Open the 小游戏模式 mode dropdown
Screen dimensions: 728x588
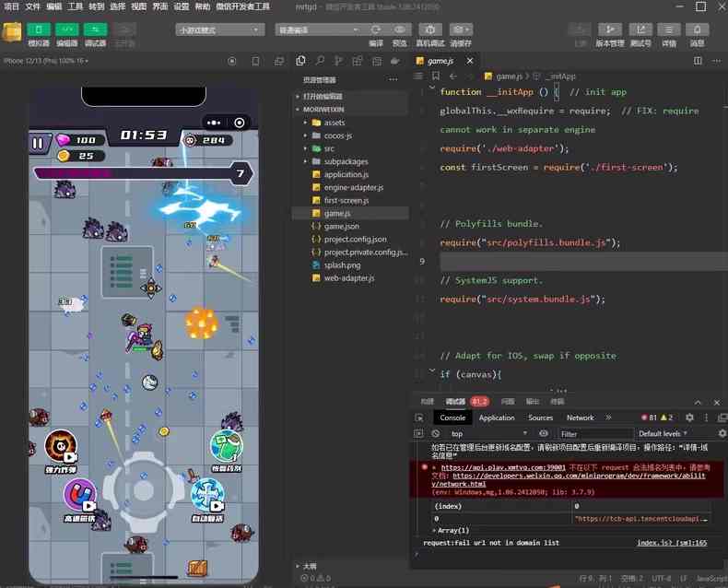(219, 29)
